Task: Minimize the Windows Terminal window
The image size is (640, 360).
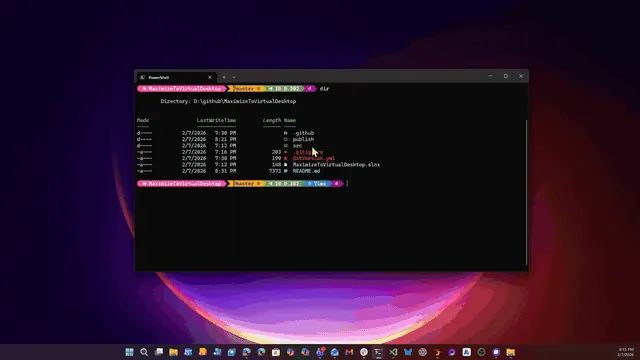Action: tap(490, 76)
